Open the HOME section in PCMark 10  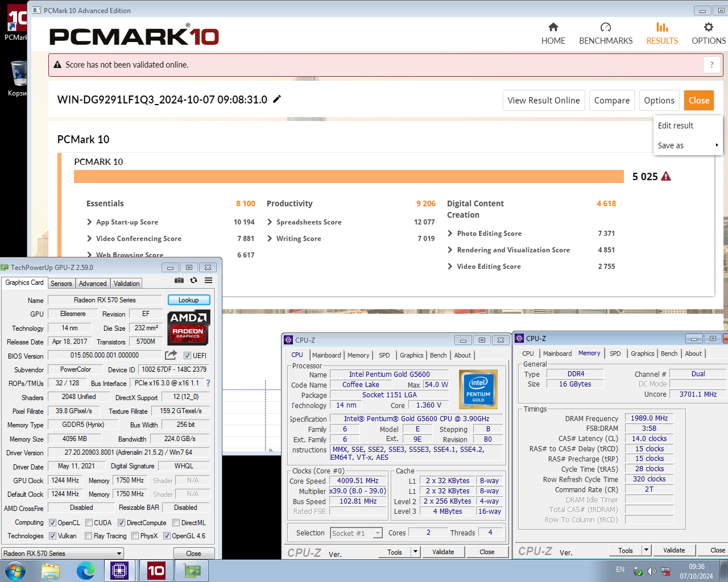553,34
